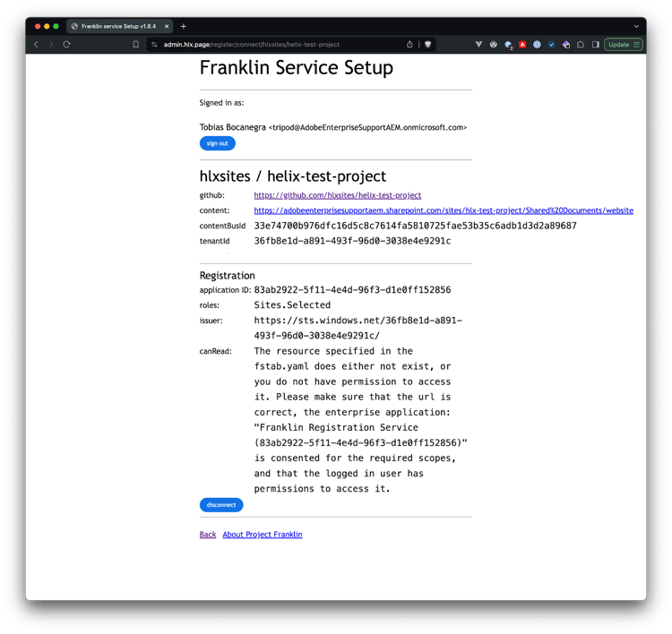Open the About Project Franklin link
The image size is (672, 634).
point(263,535)
